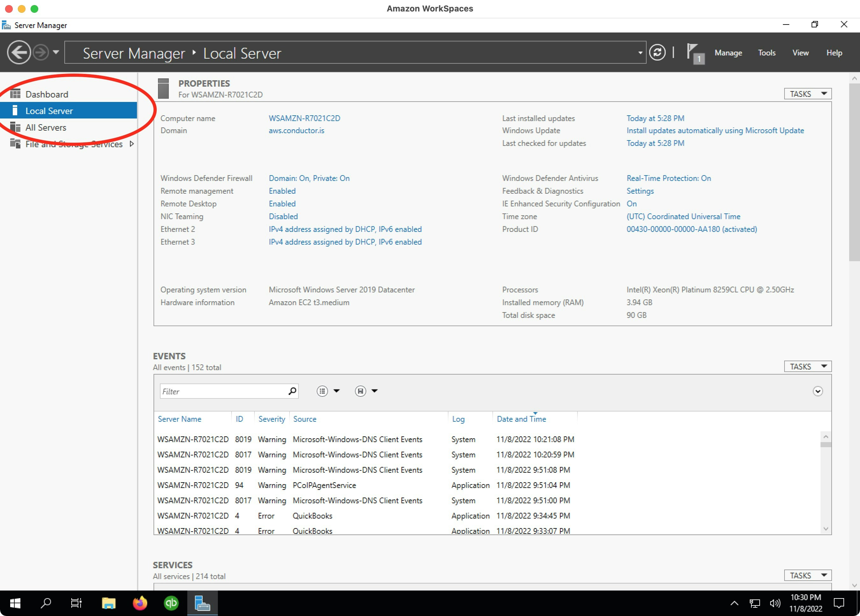The width and height of the screenshot is (860, 616).
Task: Open the Manage menu
Action: pos(728,53)
